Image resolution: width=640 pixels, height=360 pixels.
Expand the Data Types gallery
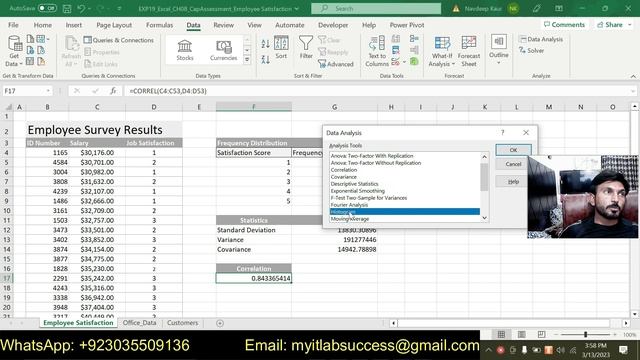click(x=247, y=60)
